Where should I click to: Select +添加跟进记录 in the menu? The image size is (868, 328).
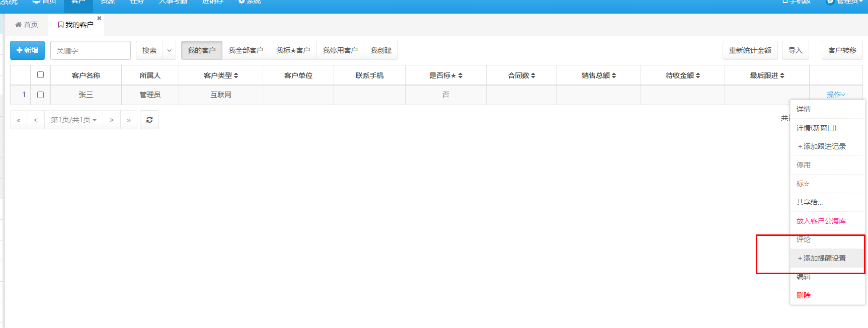pos(828,146)
